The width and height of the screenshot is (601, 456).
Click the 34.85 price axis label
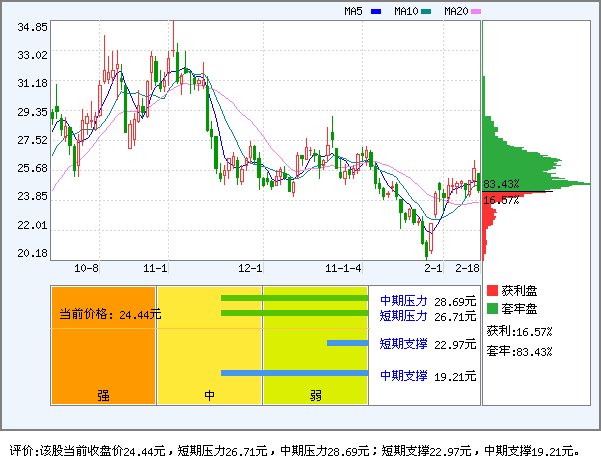point(32,27)
